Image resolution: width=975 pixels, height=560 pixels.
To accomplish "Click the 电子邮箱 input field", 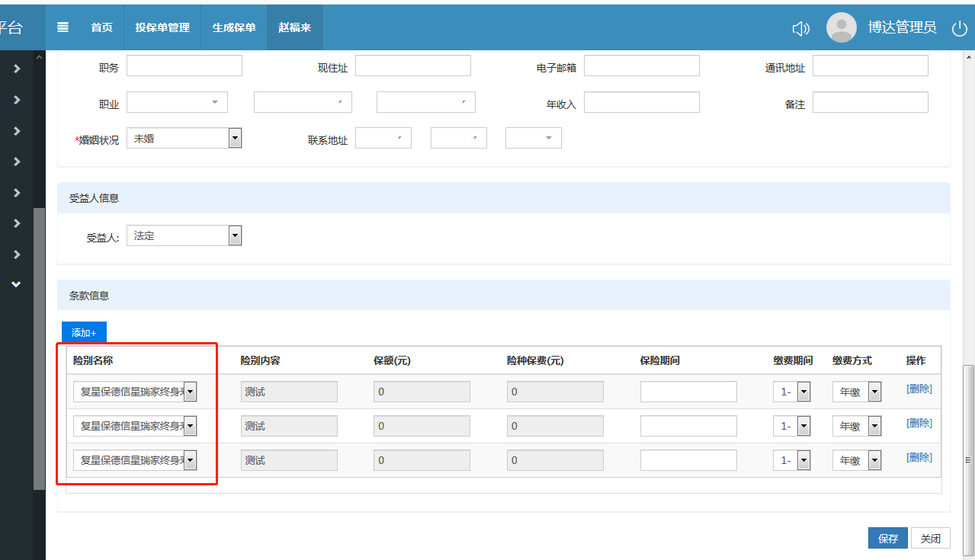I will pos(641,66).
